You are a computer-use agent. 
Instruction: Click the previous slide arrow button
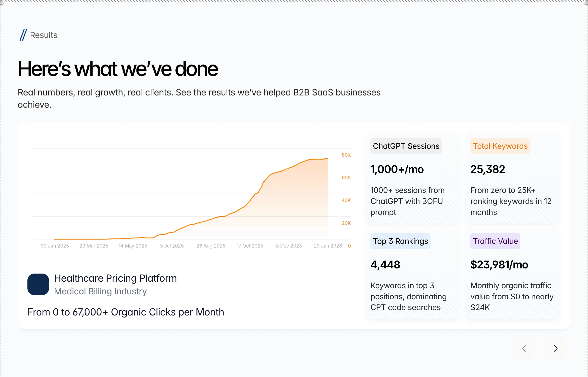click(524, 348)
